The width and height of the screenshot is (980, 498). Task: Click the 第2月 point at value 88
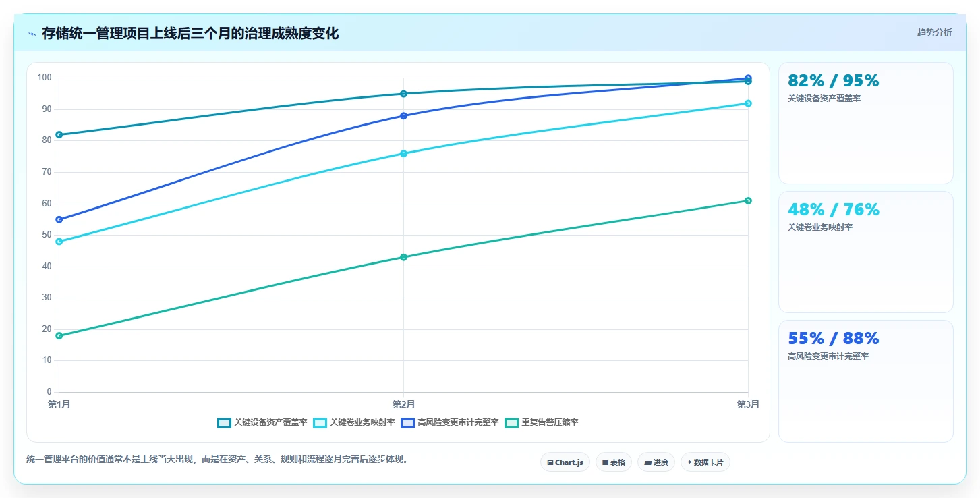[x=403, y=116]
